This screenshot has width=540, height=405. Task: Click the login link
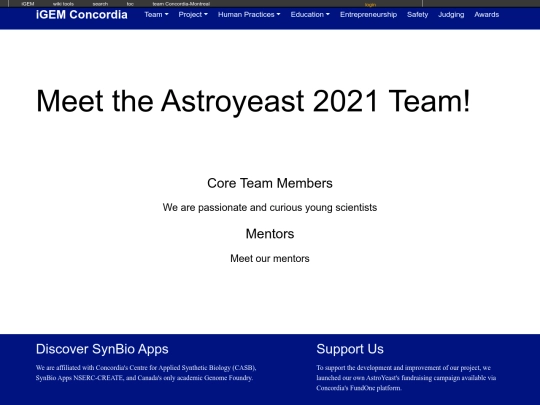[x=370, y=5]
